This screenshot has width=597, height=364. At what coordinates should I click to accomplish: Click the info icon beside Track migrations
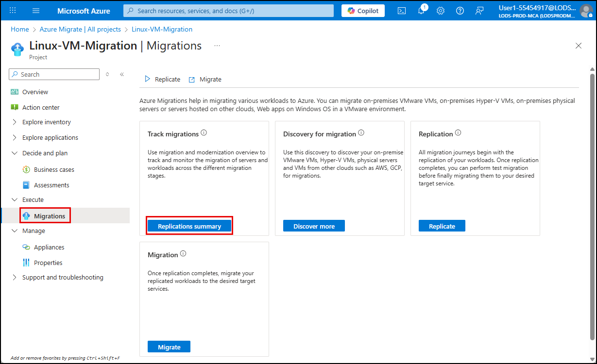click(x=204, y=133)
